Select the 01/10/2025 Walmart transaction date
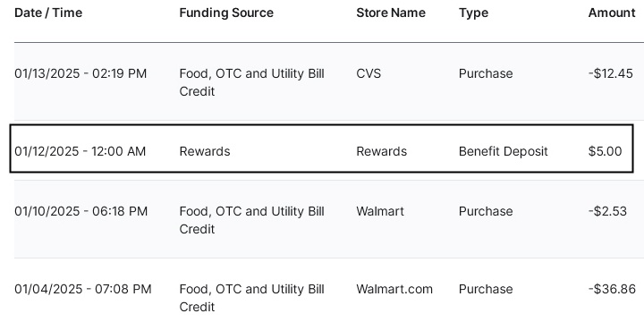The image size is (644, 322). point(80,211)
